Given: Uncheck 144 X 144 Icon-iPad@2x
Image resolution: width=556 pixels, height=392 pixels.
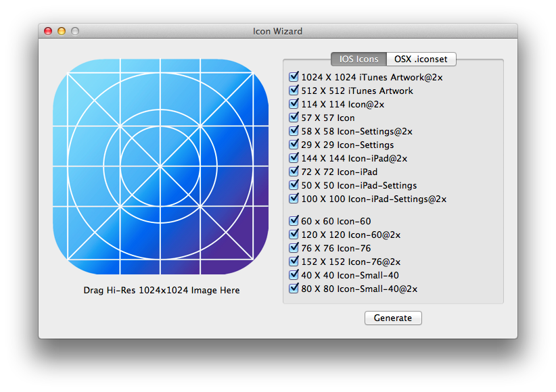Looking at the screenshot, I should pyautogui.click(x=294, y=158).
